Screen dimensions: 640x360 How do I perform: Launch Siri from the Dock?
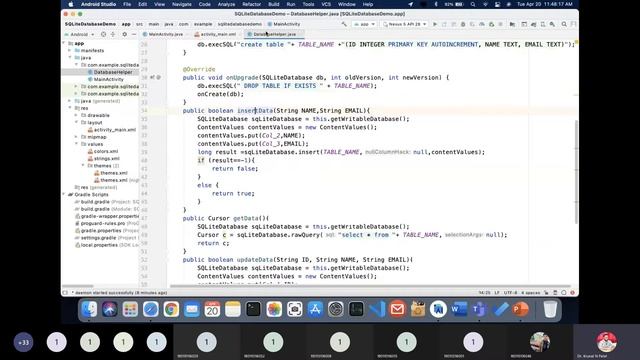(109, 309)
